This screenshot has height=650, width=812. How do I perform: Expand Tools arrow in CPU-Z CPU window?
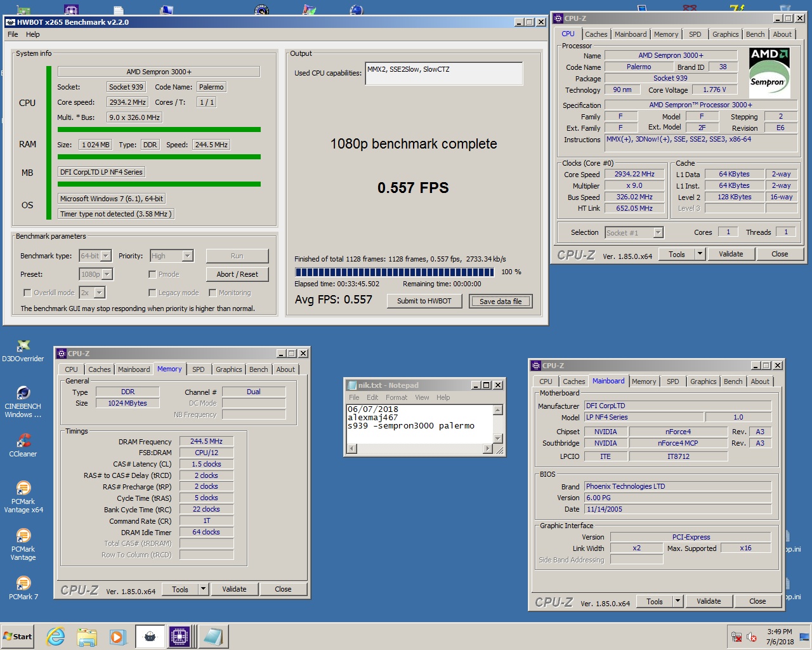point(700,254)
